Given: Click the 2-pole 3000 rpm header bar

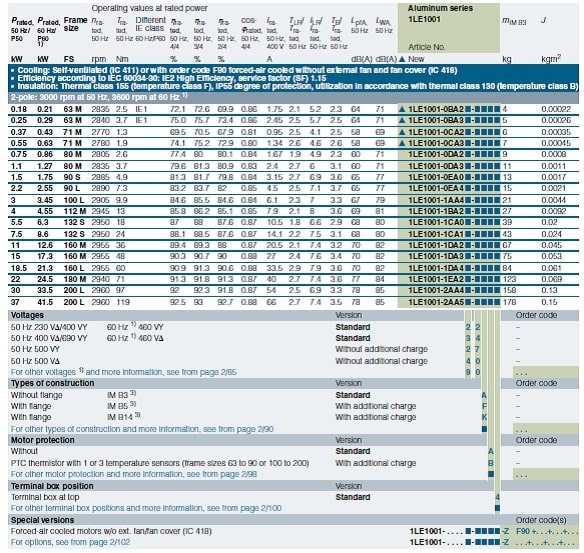Looking at the screenshot, I should (293, 97).
